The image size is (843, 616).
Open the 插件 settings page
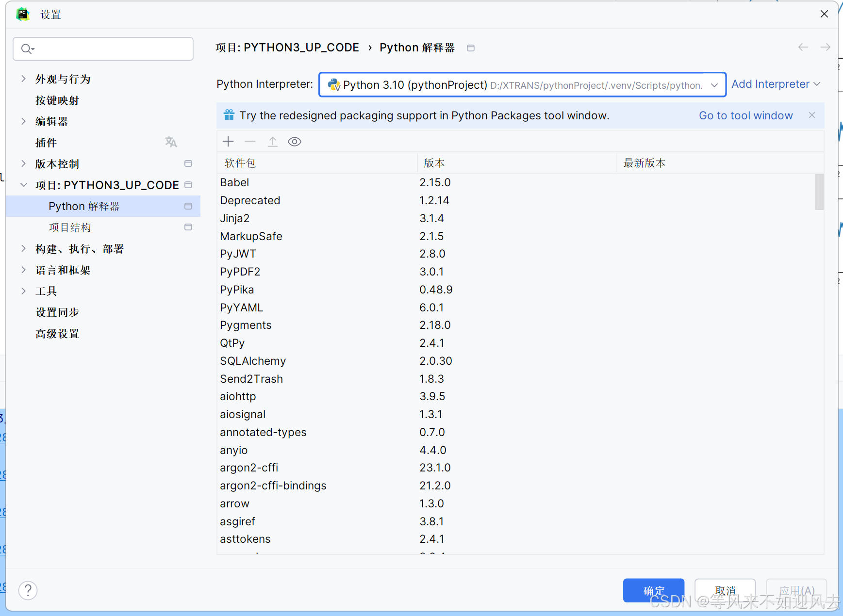click(x=46, y=143)
